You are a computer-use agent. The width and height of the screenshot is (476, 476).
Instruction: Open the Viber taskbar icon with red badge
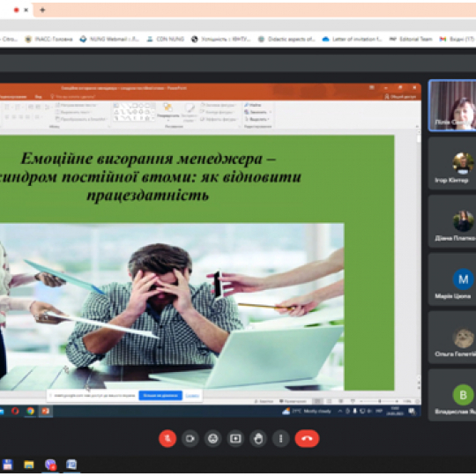coord(50,465)
